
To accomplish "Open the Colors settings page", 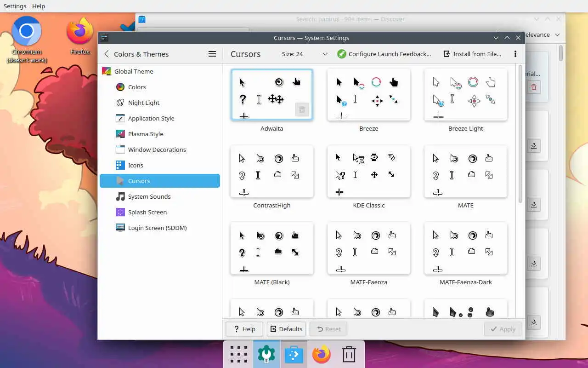I will click(x=160, y=87).
